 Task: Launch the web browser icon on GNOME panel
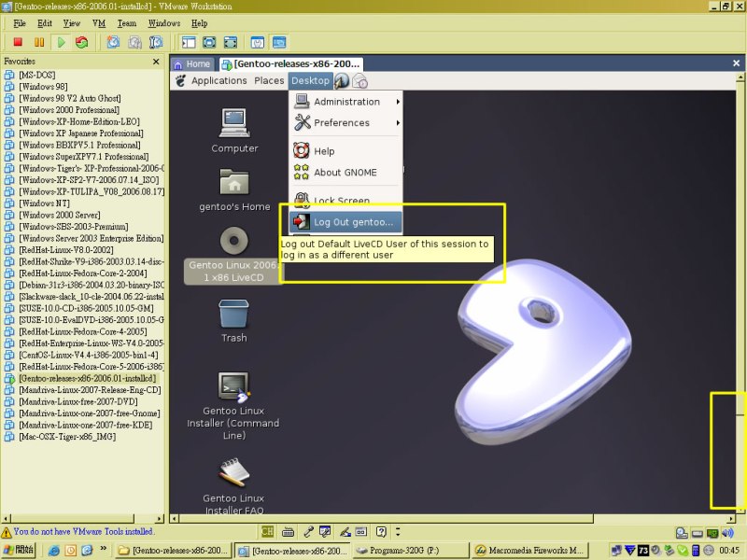(342, 80)
